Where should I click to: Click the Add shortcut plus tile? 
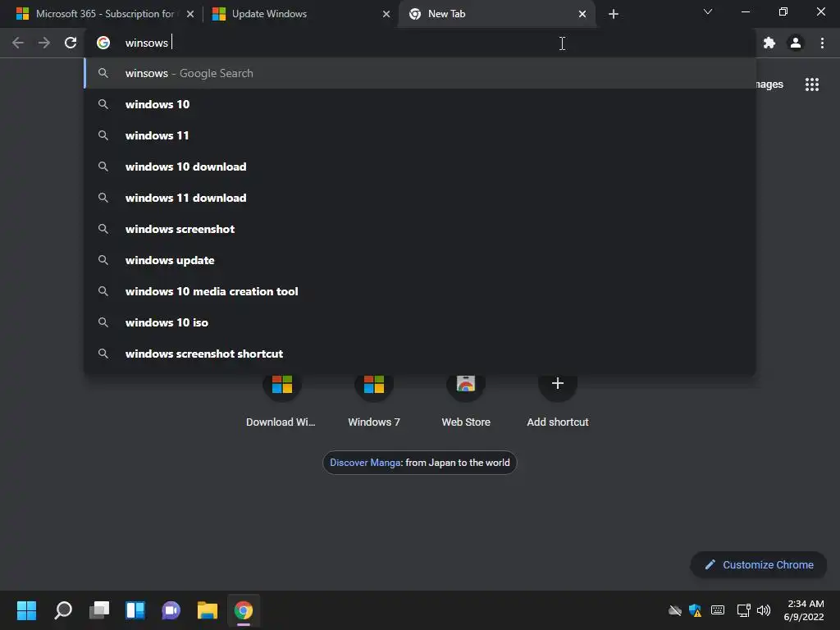558,399
